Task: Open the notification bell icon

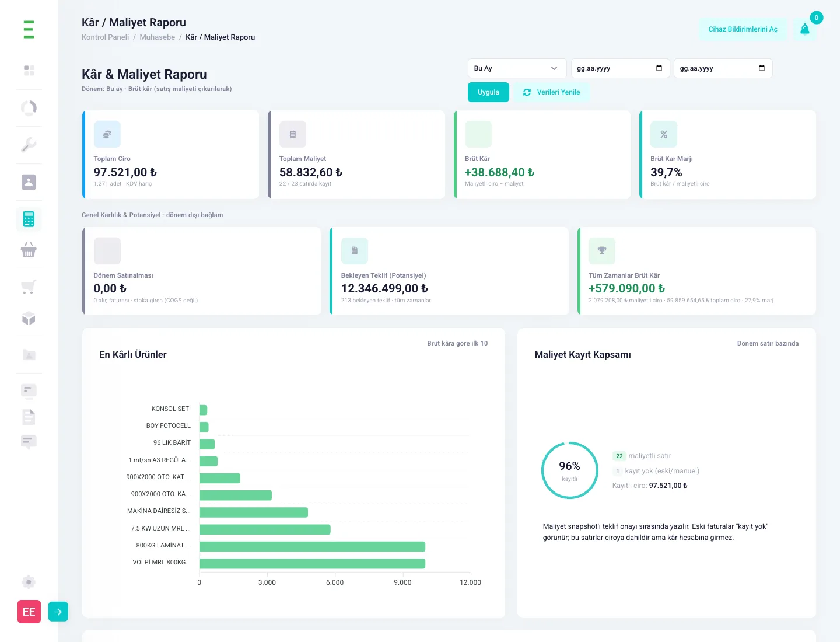Action: coord(805,29)
